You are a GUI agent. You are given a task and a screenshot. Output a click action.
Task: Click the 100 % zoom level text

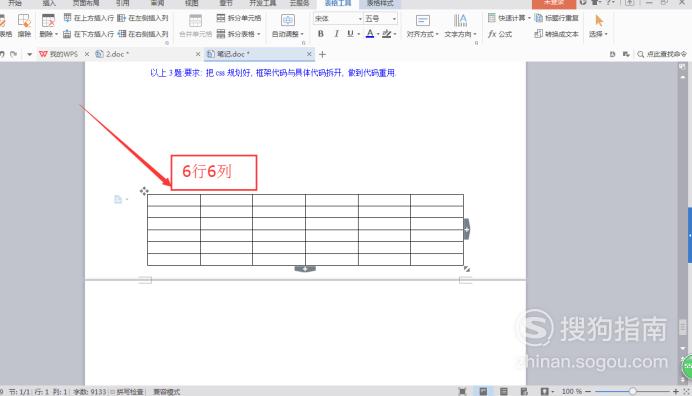coord(572,392)
